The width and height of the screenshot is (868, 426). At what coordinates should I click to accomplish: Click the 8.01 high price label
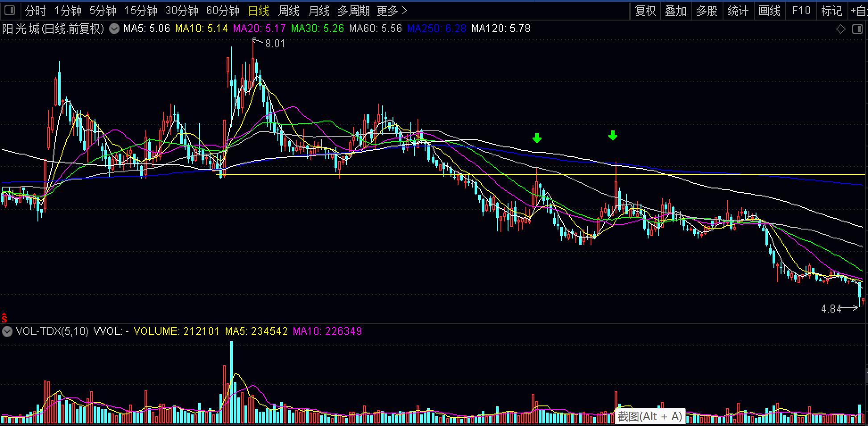coord(275,44)
